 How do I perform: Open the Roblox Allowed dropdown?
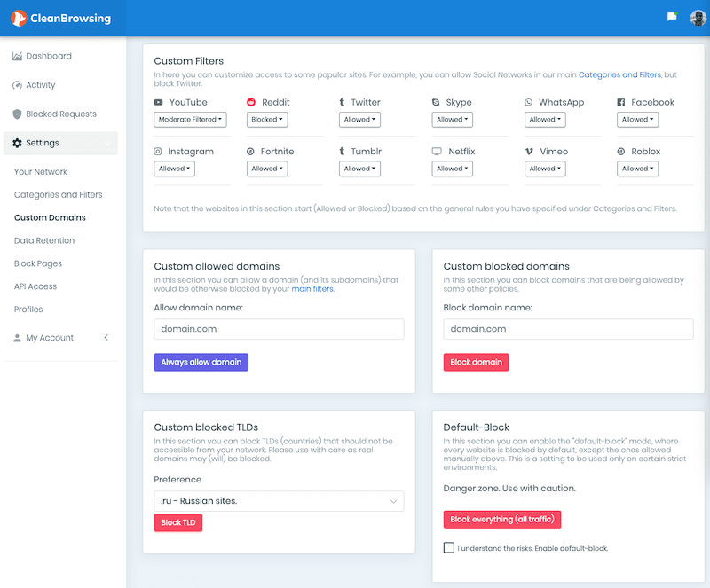tap(637, 169)
